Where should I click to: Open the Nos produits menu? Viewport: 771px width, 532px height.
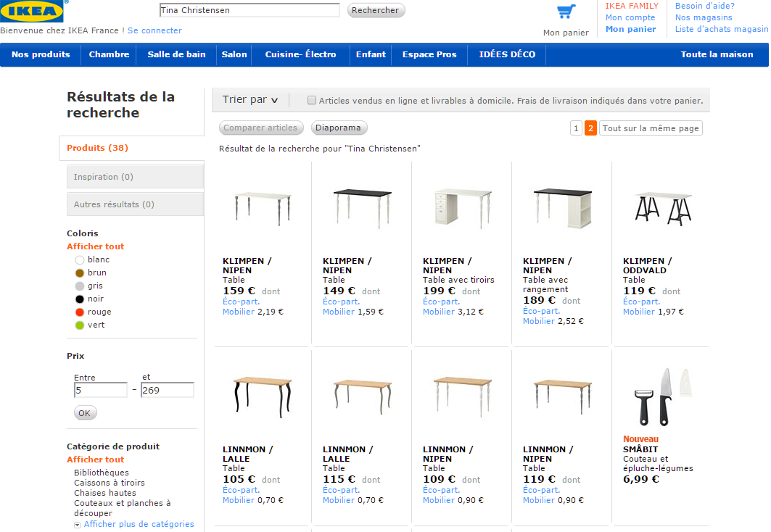click(41, 54)
